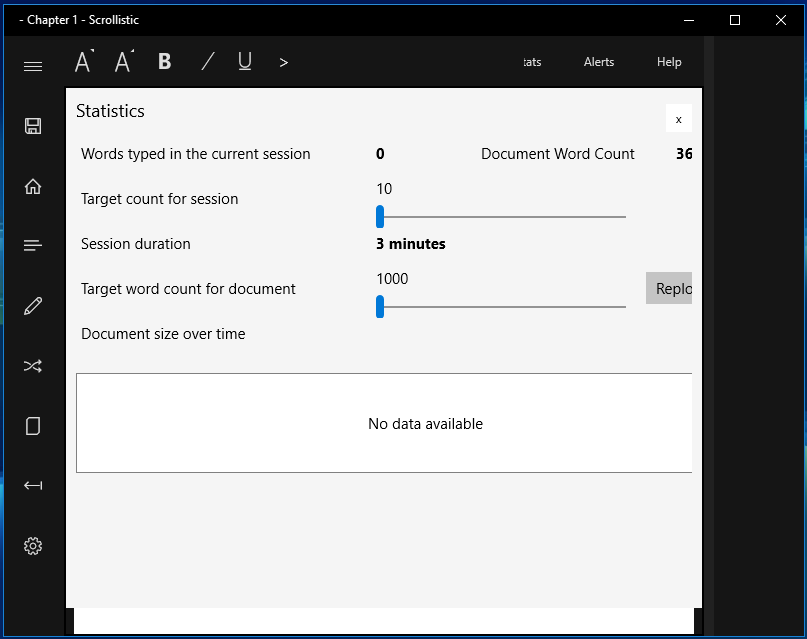
Task: Expand more toolbar options chevron
Action: point(284,63)
